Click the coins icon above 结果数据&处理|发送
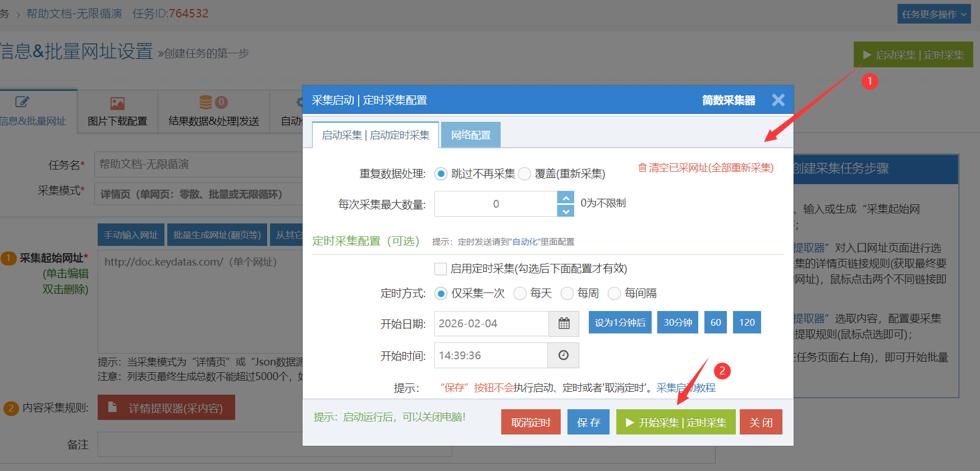The height and width of the screenshot is (471, 980). point(207,102)
